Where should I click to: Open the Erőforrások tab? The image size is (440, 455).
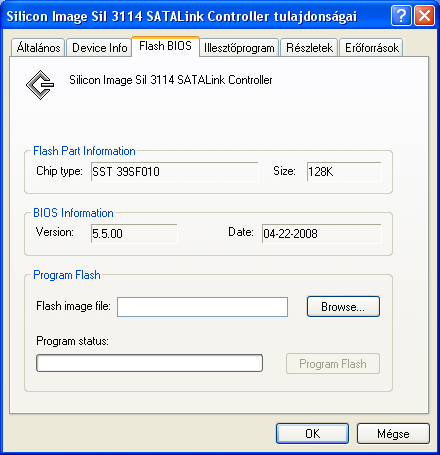[372, 48]
